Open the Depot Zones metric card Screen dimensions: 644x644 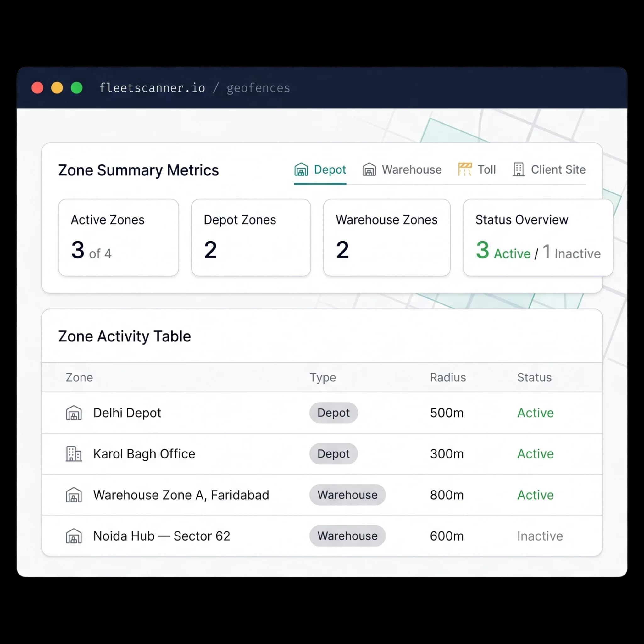[251, 238]
